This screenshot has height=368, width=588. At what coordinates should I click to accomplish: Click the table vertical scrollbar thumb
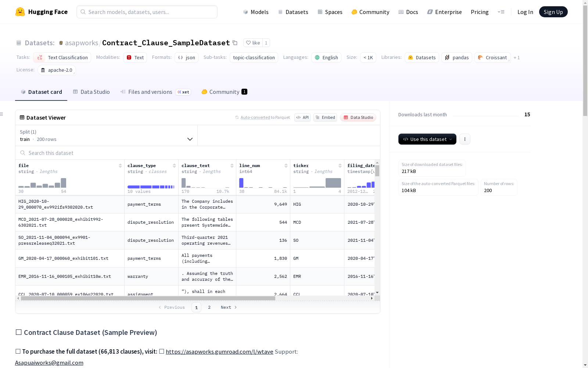point(377,170)
